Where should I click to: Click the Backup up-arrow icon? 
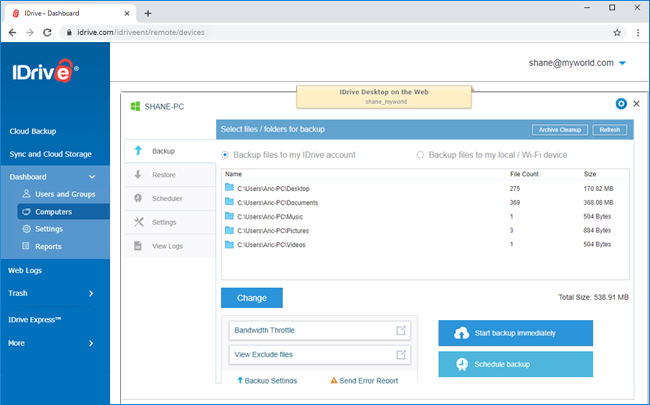coord(138,150)
